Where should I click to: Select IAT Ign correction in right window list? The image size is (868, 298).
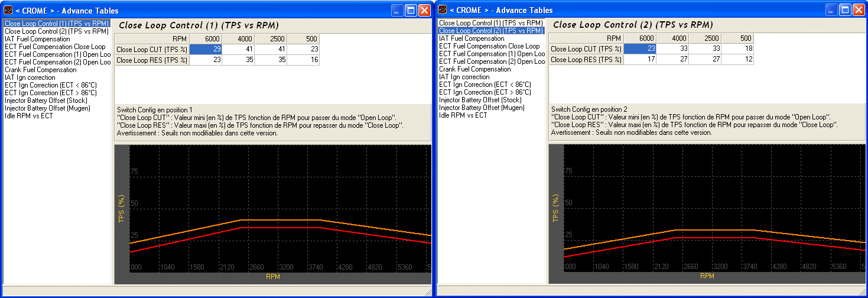coord(464,77)
